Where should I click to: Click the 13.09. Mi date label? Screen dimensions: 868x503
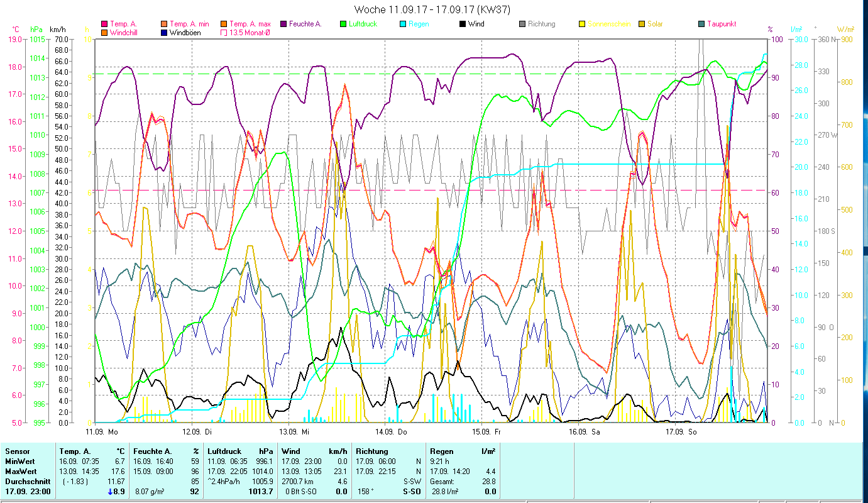coord(294,432)
